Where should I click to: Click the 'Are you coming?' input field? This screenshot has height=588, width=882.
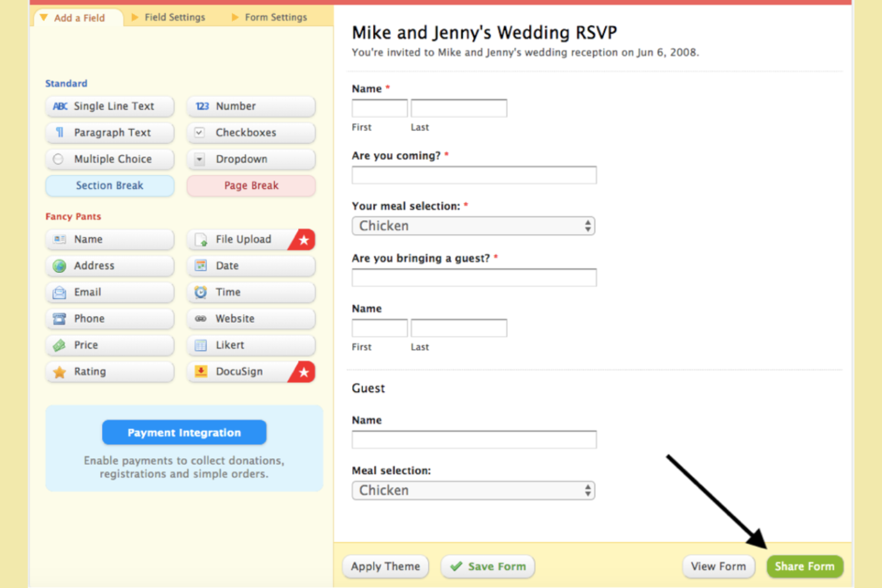(474, 175)
